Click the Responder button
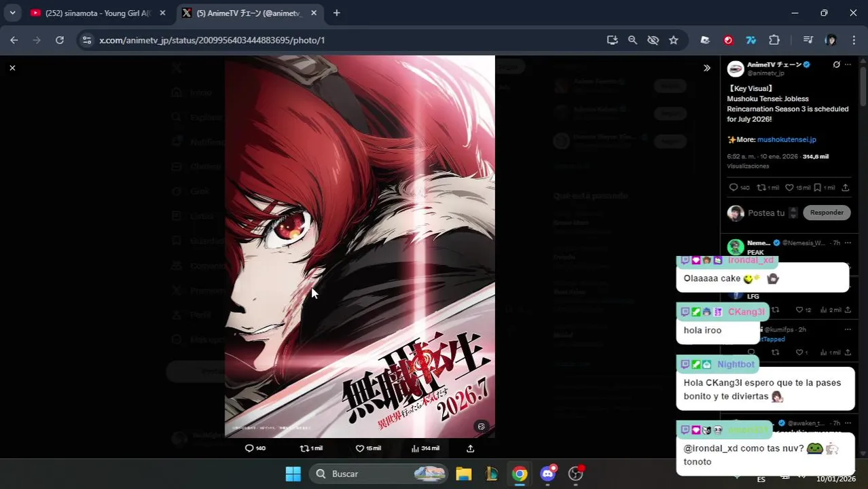 (x=827, y=213)
